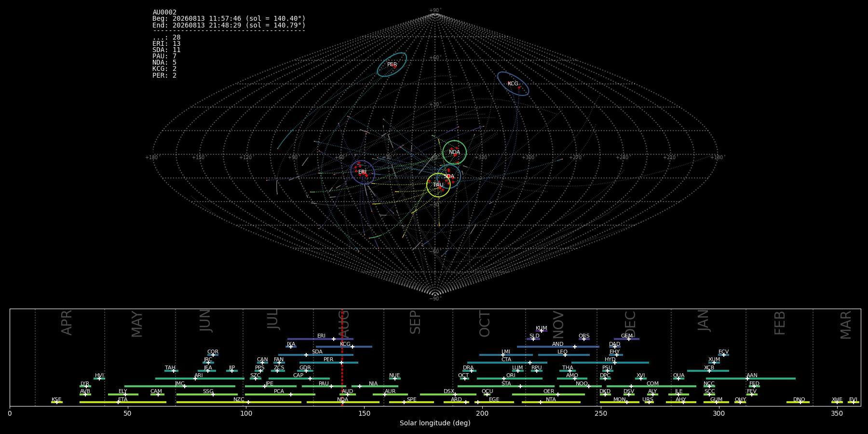Click the 'APR' month label
This screenshot has height=434, width=868.
(67, 323)
